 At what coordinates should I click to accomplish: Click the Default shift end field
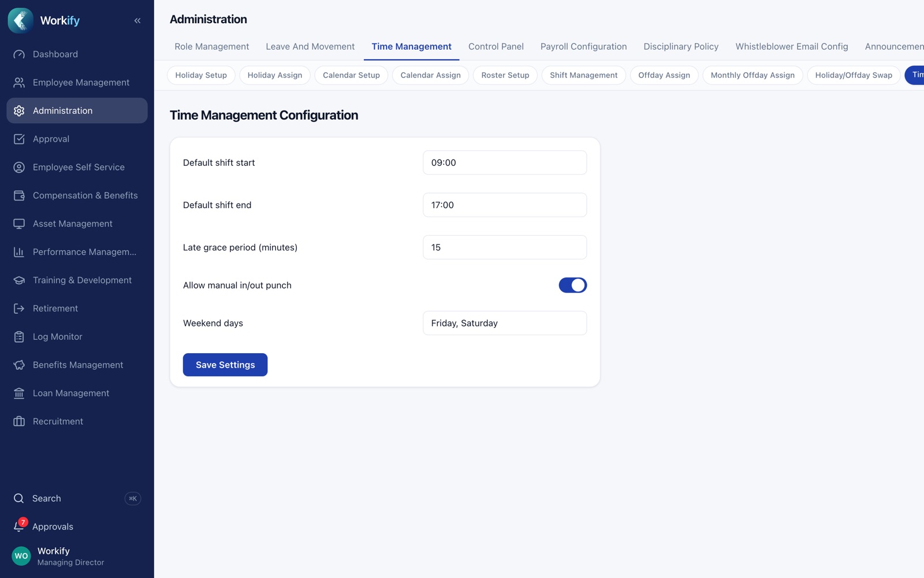pyautogui.click(x=505, y=205)
